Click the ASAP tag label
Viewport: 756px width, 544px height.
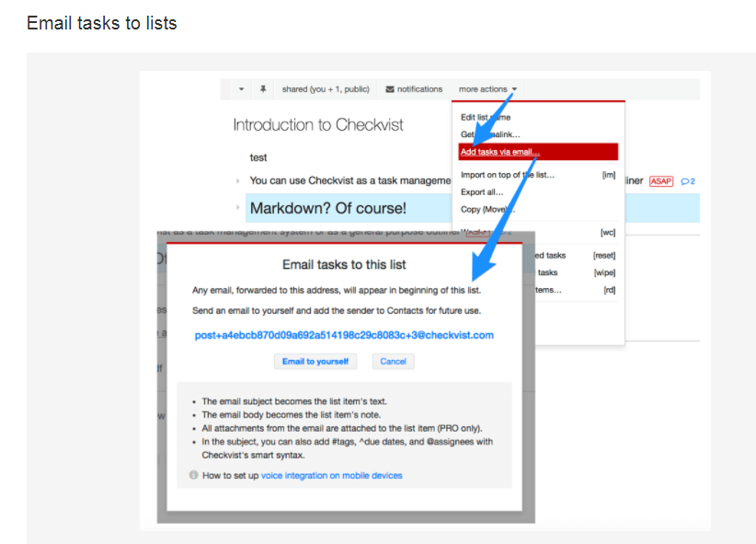tap(661, 181)
